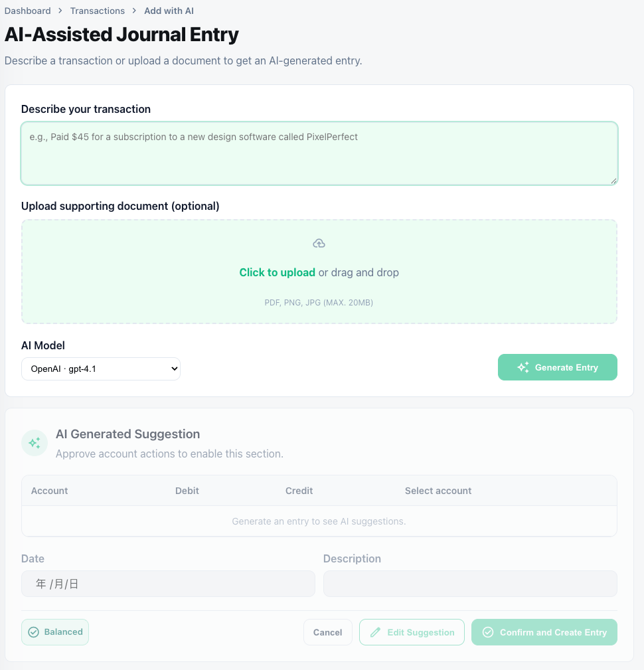
Task: Click the Cancel button
Action: 327,631
